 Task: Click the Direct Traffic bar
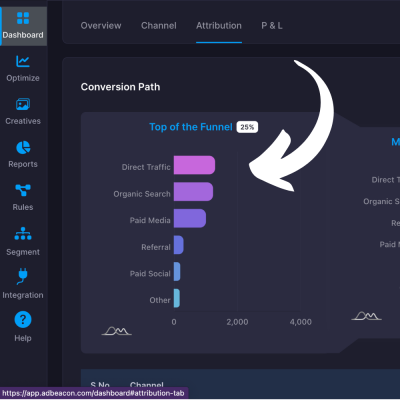tap(194, 165)
